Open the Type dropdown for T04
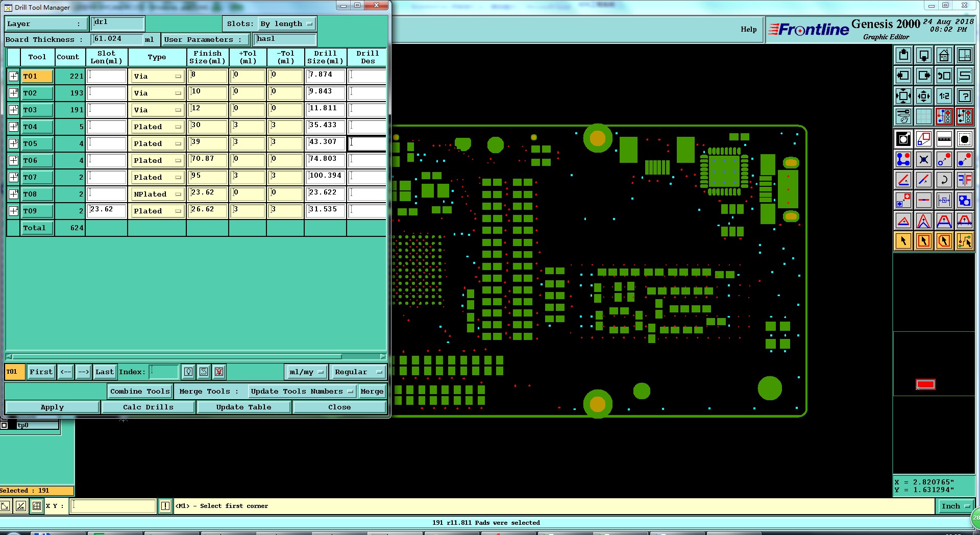This screenshot has height=535, width=980. point(157,127)
